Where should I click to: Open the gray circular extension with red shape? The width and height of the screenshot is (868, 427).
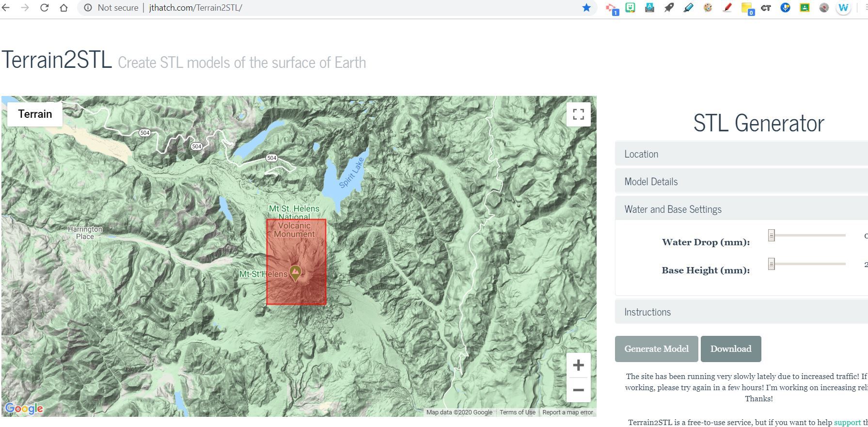[824, 8]
